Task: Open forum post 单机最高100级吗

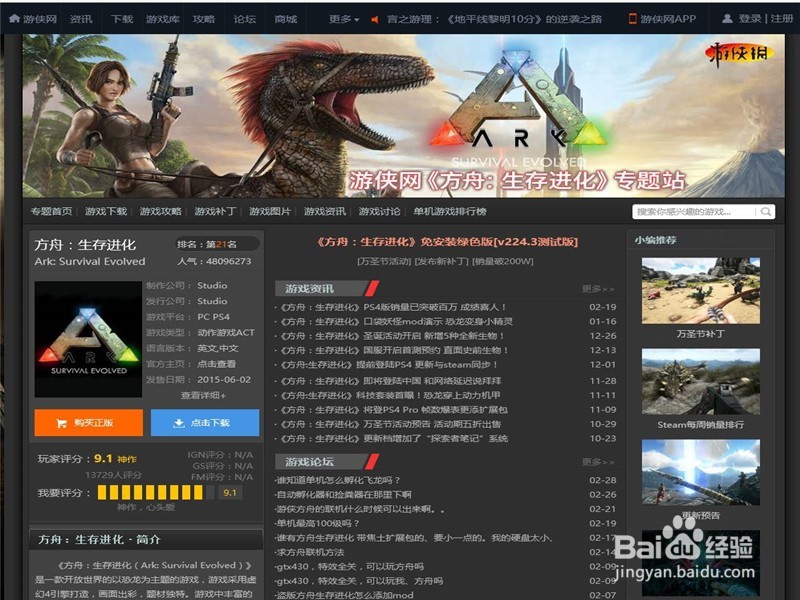Action: [x=317, y=523]
